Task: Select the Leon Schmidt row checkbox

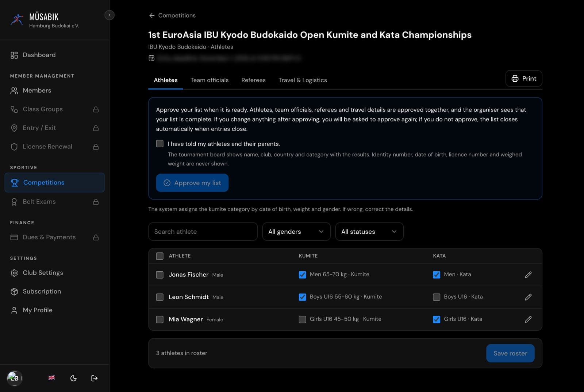Action: 160,297
